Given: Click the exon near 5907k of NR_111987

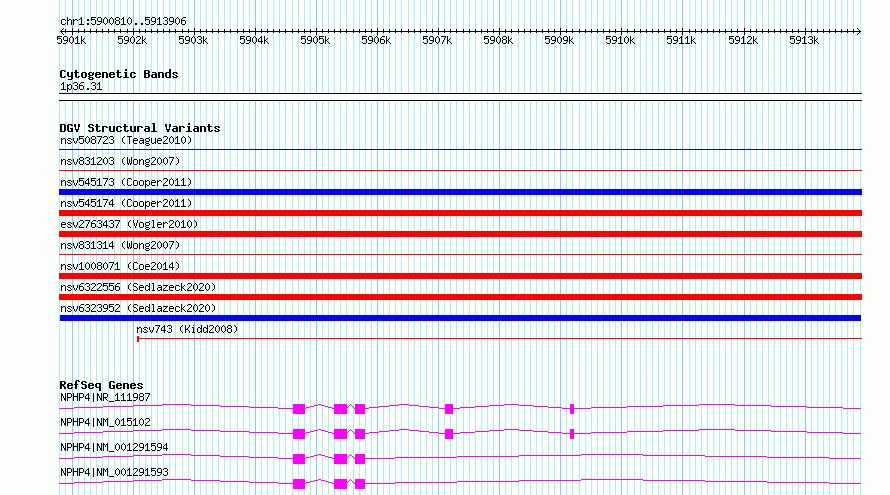Looking at the screenshot, I should [x=449, y=409].
